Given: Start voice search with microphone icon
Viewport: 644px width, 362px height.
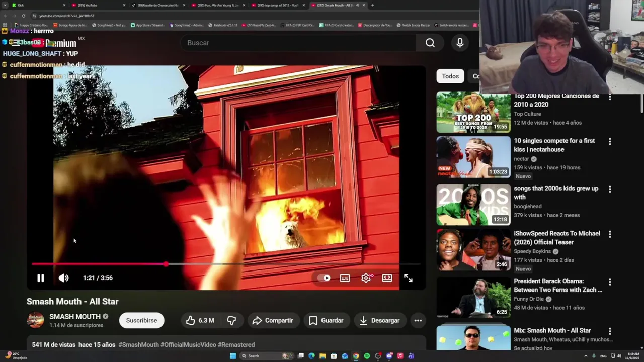Looking at the screenshot, I should click(460, 43).
